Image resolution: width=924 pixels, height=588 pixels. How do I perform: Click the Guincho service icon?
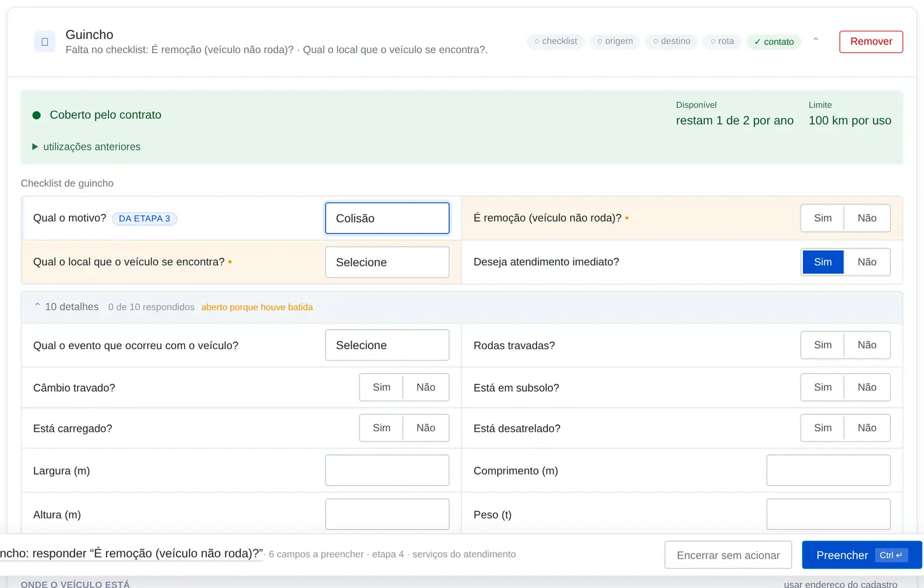45,41
